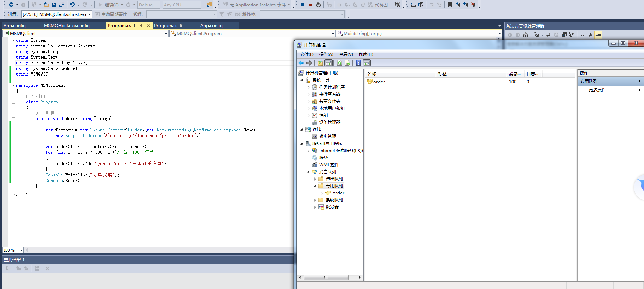Viewport: 644px width, 289px height.
Task: Switch to the MSMQHost.exe.config tab
Action: (x=67, y=26)
